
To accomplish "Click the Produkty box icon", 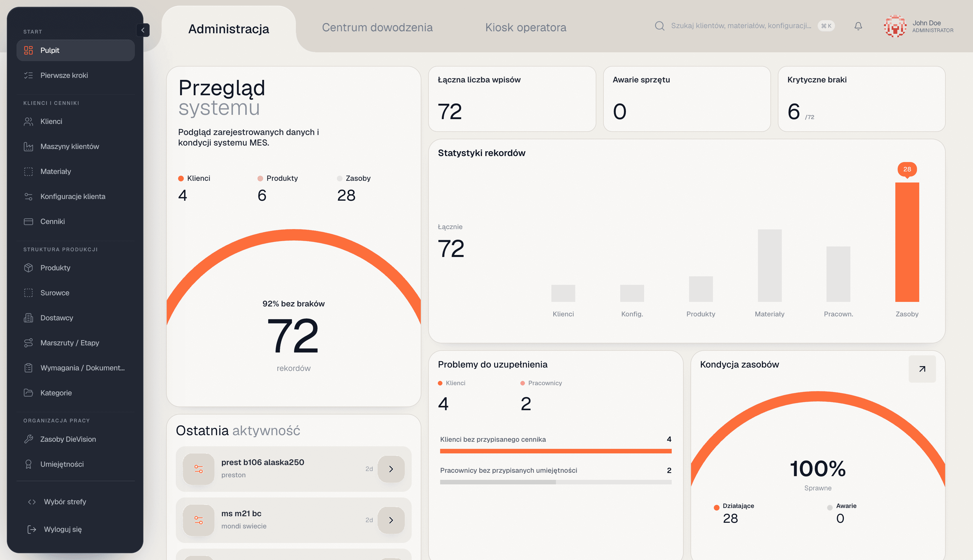I will tap(28, 268).
